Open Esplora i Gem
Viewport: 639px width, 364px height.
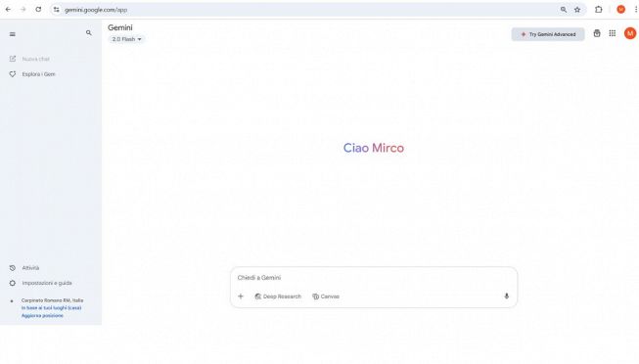32,74
